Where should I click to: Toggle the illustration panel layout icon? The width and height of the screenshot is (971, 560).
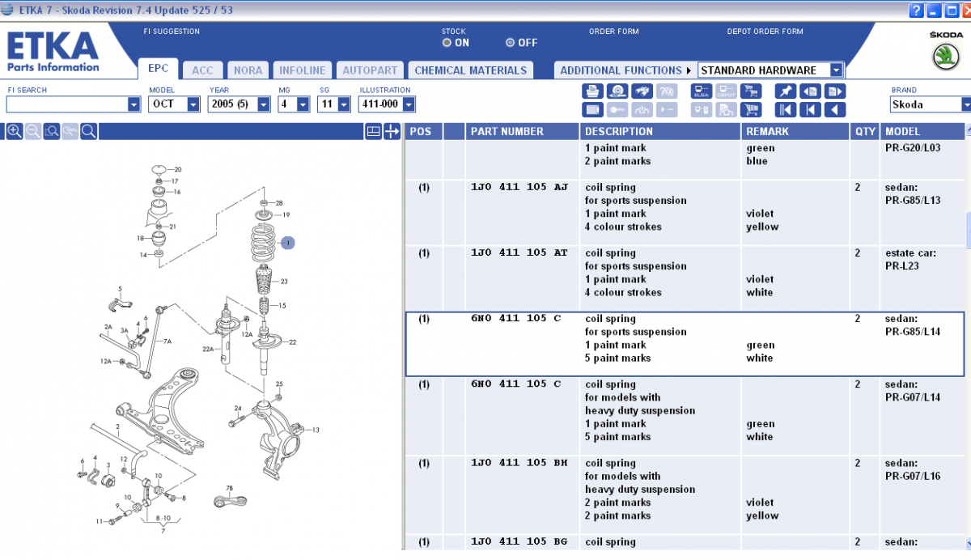point(373,131)
